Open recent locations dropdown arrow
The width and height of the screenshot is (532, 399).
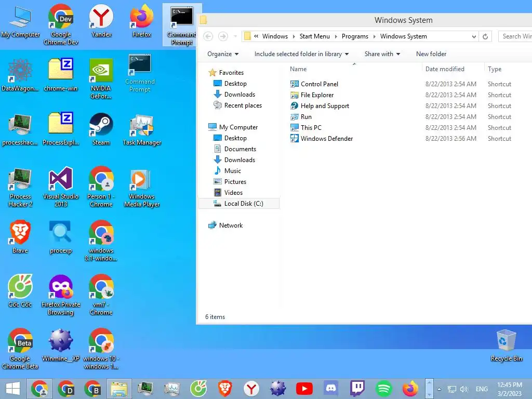(235, 36)
